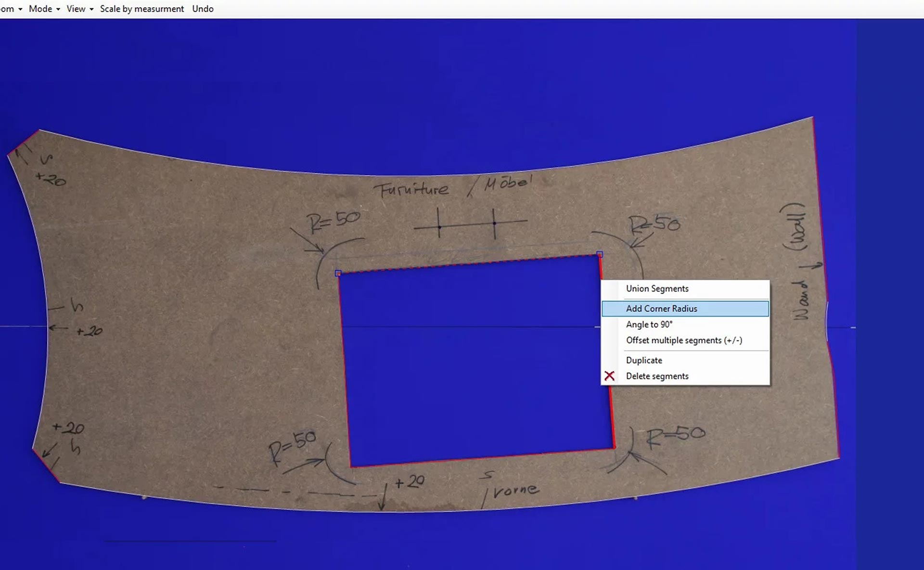Viewport: 924px width, 570px height.
Task: Choose Angle to 90° entry
Action: tap(649, 324)
